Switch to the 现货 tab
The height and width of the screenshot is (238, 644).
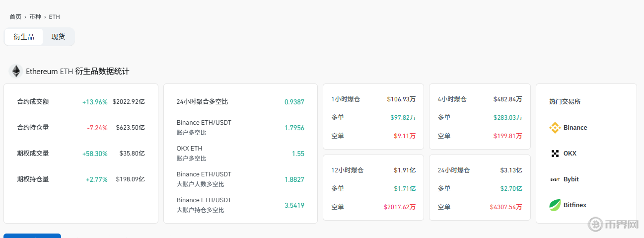tap(58, 37)
